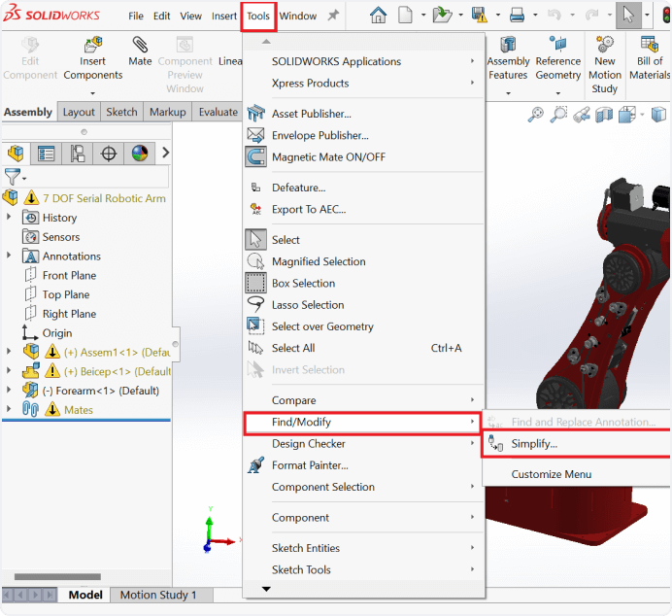The image size is (672, 616).
Task: Click the Home icon in title bar
Action: (x=378, y=16)
